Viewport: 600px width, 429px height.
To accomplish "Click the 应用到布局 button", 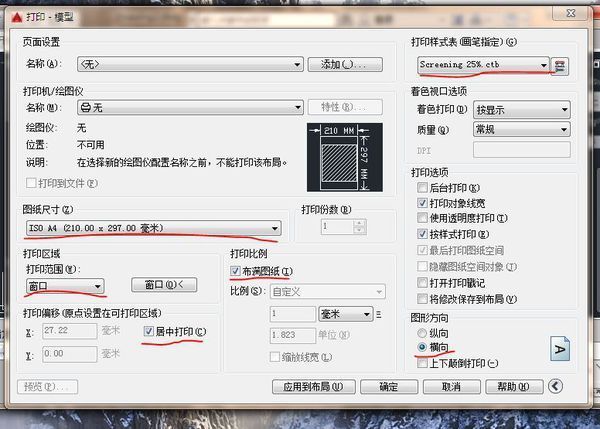I will click(313, 386).
